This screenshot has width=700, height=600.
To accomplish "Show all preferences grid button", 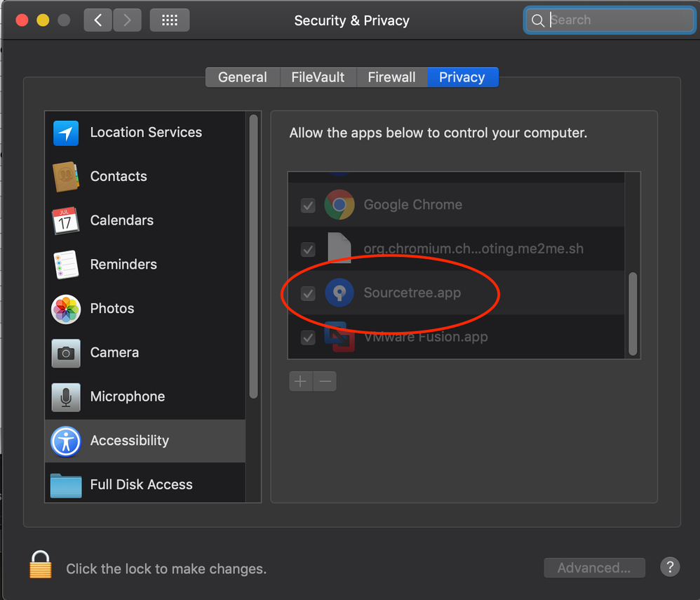I will [x=170, y=20].
